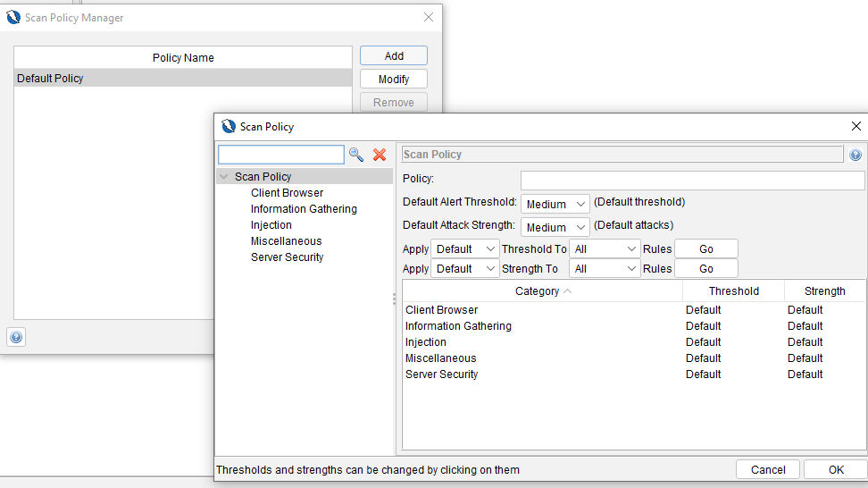Click Add in Scan Policy Manager

pyautogui.click(x=394, y=56)
